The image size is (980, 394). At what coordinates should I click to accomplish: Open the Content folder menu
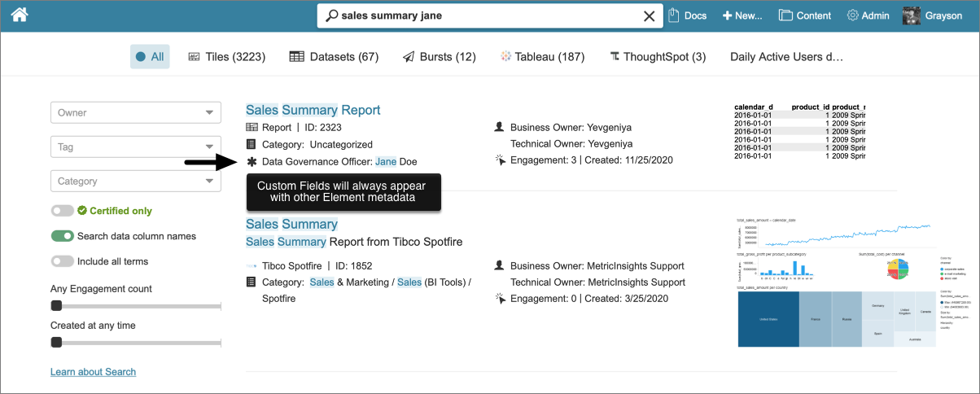(x=804, y=15)
